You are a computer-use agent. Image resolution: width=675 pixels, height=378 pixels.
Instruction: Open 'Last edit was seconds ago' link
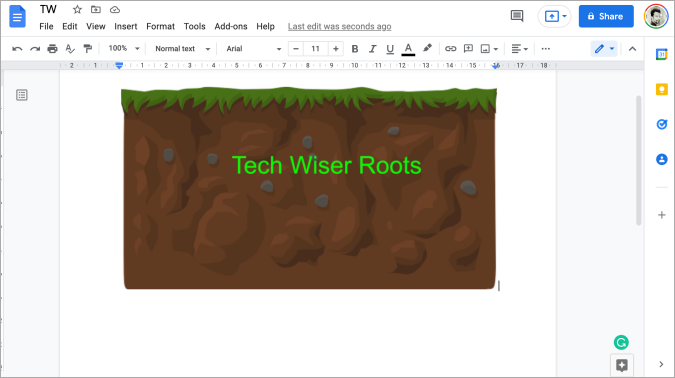click(x=339, y=26)
